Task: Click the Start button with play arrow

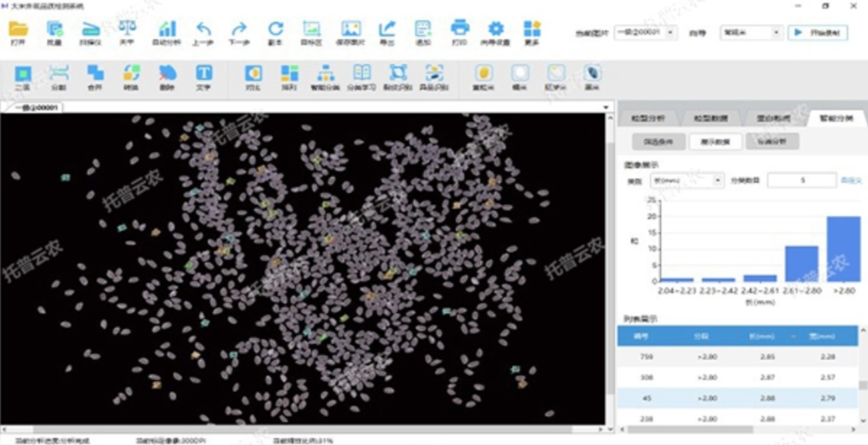Action: (817, 33)
